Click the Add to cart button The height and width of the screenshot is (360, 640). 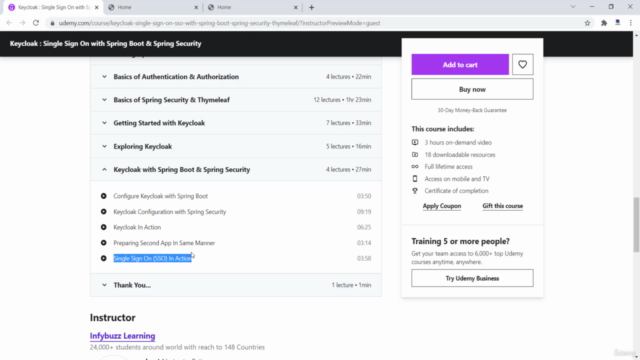point(460,64)
